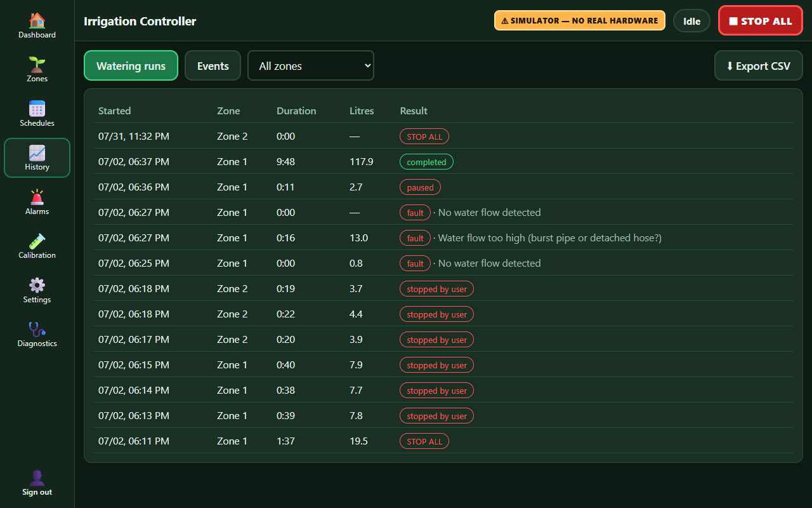
Task: Click the 117.9 litres value
Action: (x=362, y=161)
